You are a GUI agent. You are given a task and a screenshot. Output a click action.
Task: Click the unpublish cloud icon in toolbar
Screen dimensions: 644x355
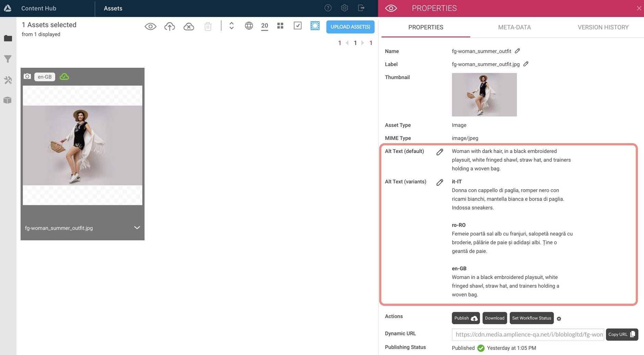pyautogui.click(x=189, y=26)
